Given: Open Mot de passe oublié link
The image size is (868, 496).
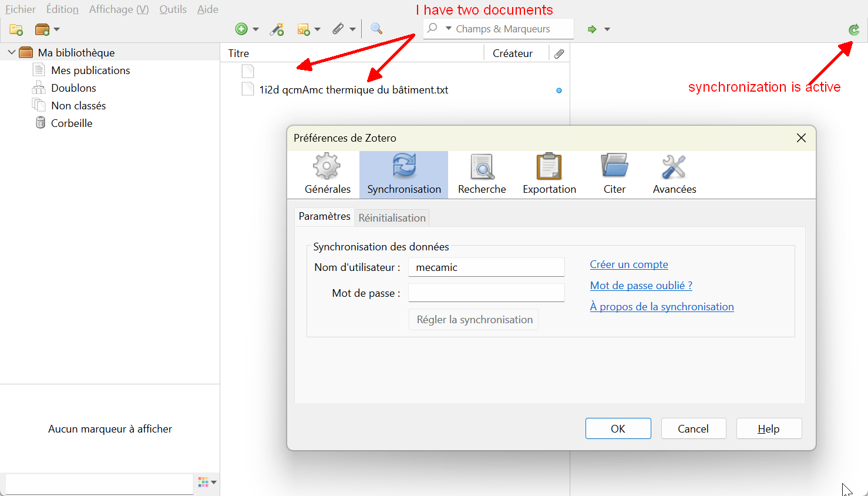Looking at the screenshot, I should tap(641, 286).
